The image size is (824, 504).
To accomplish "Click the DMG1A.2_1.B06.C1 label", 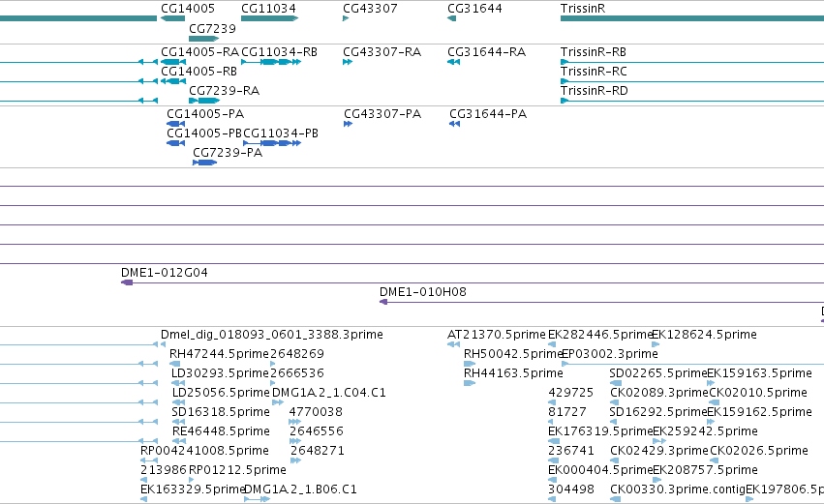I will 300,489.
